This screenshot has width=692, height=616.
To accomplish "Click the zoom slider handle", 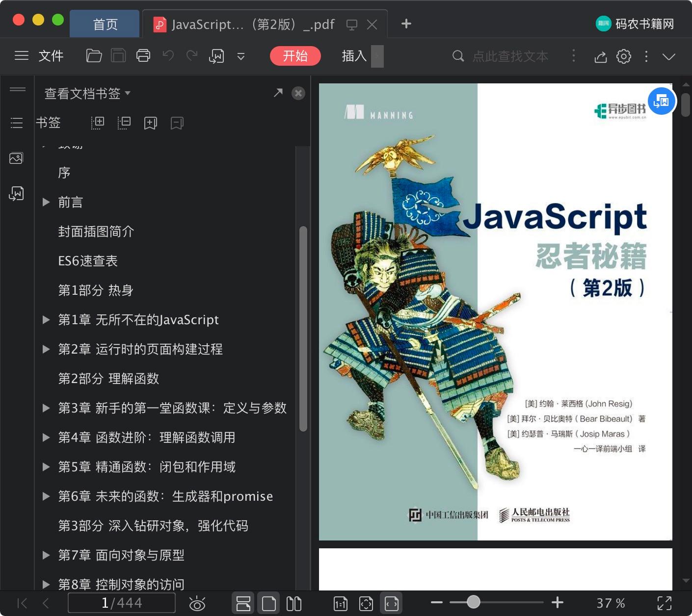I will [x=473, y=602].
